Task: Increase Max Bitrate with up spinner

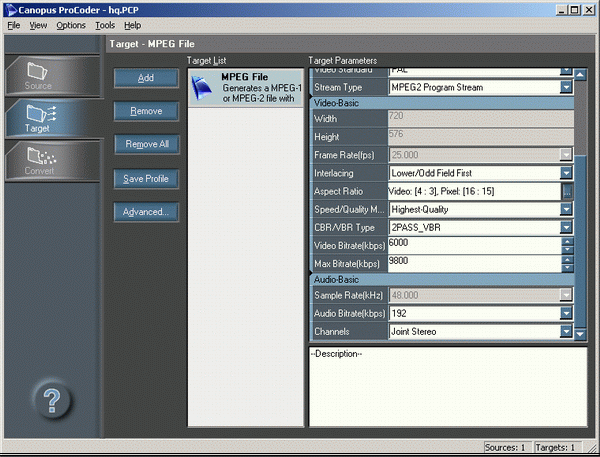Action: (x=567, y=260)
